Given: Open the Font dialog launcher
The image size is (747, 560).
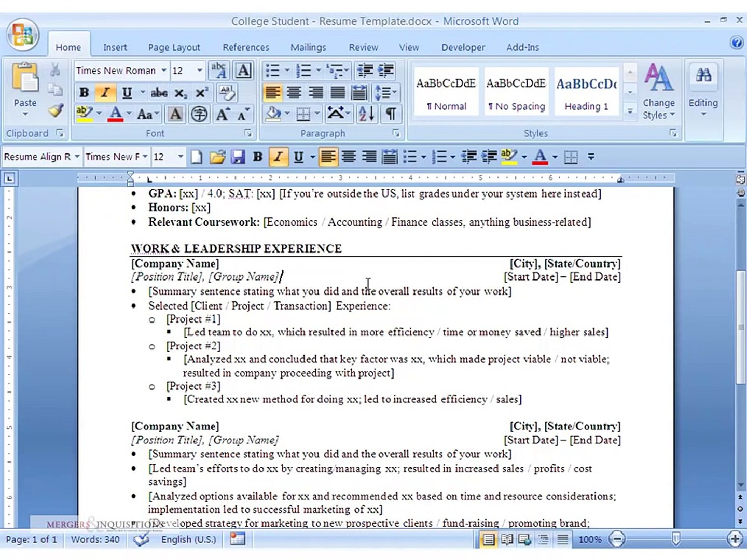Looking at the screenshot, I should coord(248,133).
